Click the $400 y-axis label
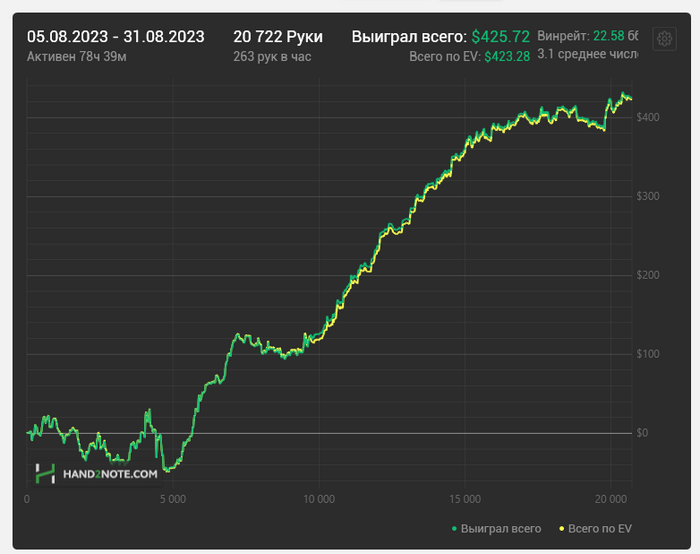This screenshot has width=700, height=554. 648,117
